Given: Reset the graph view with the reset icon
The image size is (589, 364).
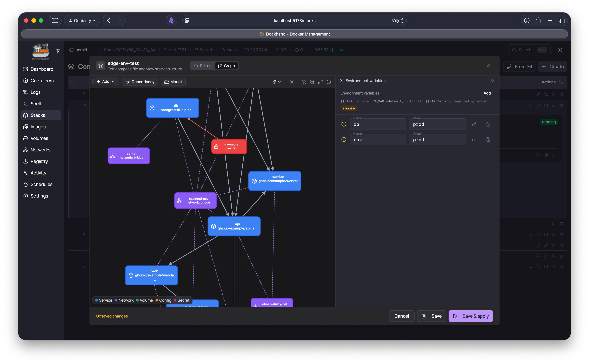Looking at the screenshot, I should pos(329,82).
